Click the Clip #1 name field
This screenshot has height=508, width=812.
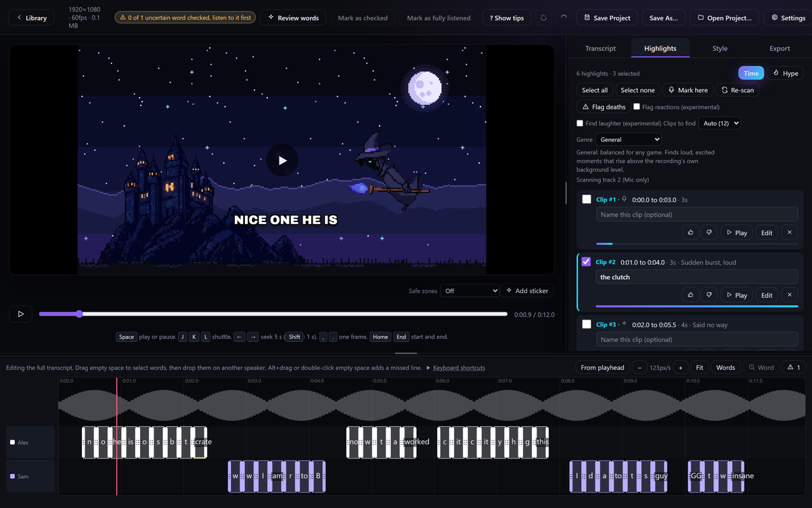[x=697, y=215]
